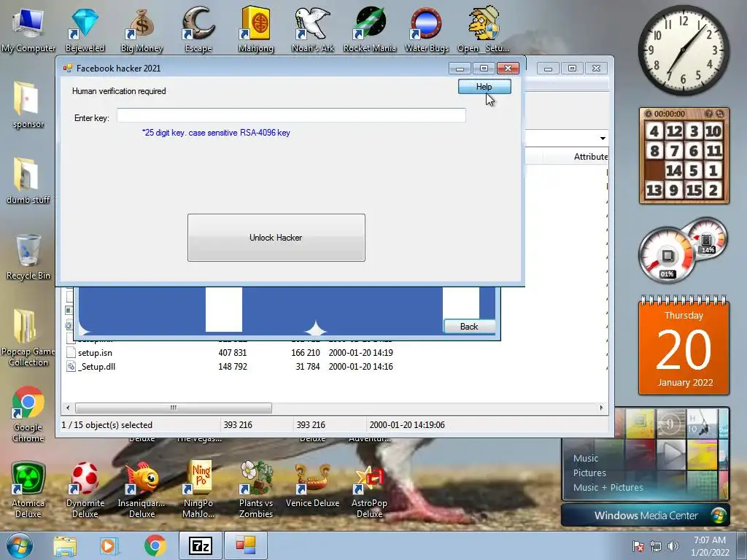Launch Insaniquarium Deluxe shortcut
The height and width of the screenshot is (560, 747).
click(x=142, y=489)
